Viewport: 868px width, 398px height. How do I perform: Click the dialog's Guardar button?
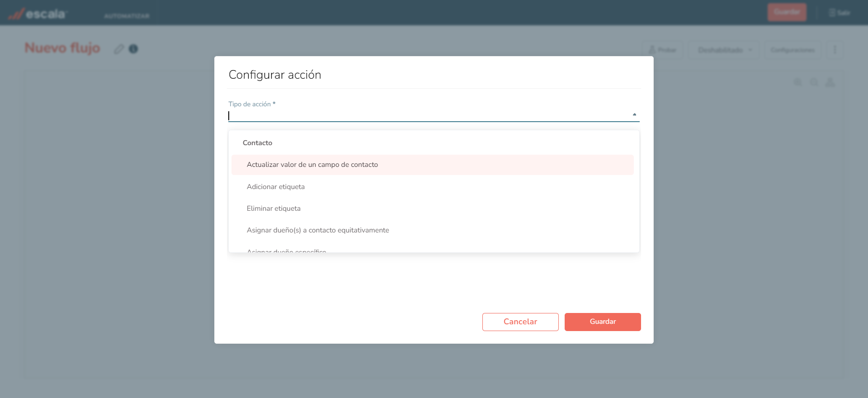pyautogui.click(x=603, y=322)
